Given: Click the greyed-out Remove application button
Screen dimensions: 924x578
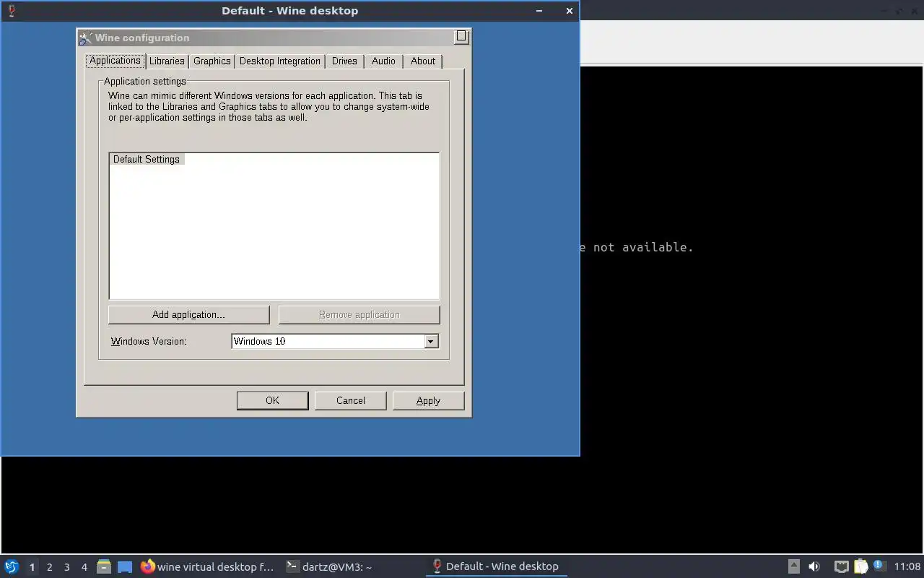Looking at the screenshot, I should coord(359,314).
